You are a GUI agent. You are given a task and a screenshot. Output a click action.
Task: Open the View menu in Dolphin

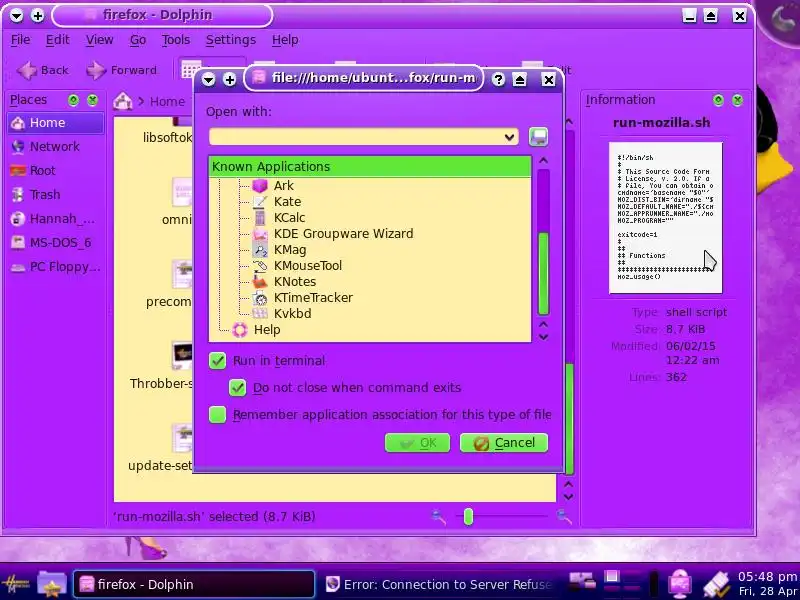click(99, 40)
